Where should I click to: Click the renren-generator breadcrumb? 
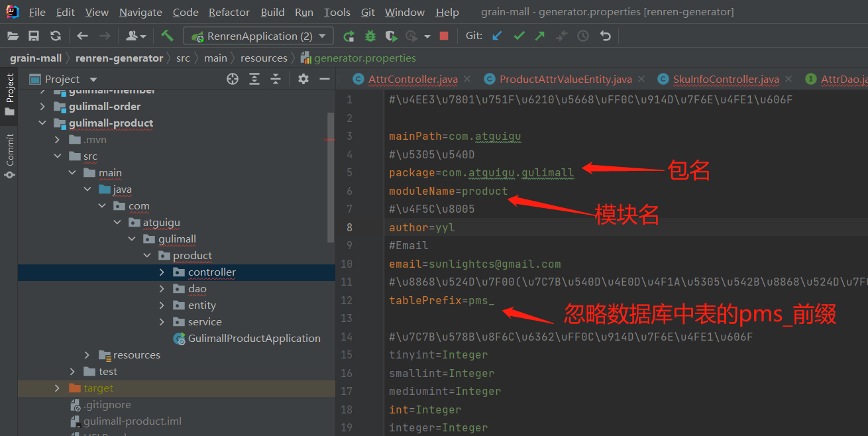coord(119,58)
